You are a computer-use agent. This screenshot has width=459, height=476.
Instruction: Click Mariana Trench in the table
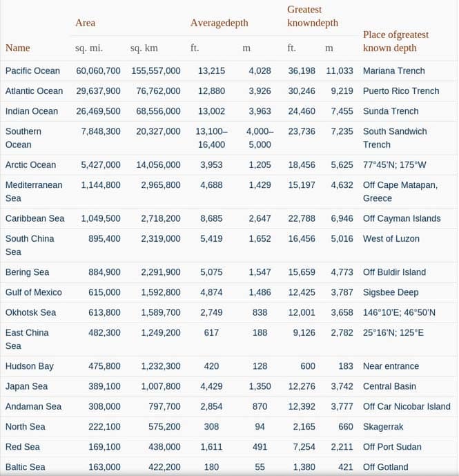coord(394,70)
